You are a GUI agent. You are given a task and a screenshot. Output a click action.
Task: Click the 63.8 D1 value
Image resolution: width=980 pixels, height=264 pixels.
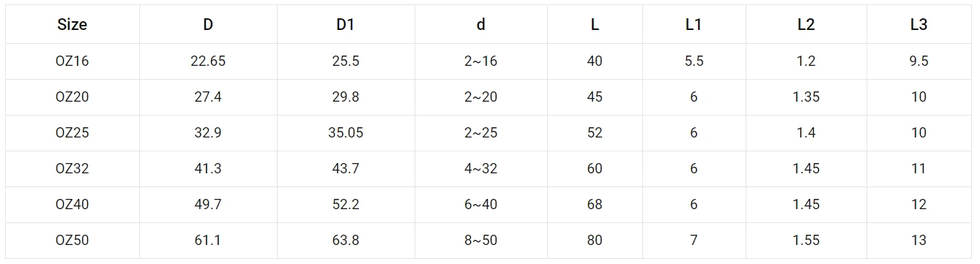(x=346, y=241)
